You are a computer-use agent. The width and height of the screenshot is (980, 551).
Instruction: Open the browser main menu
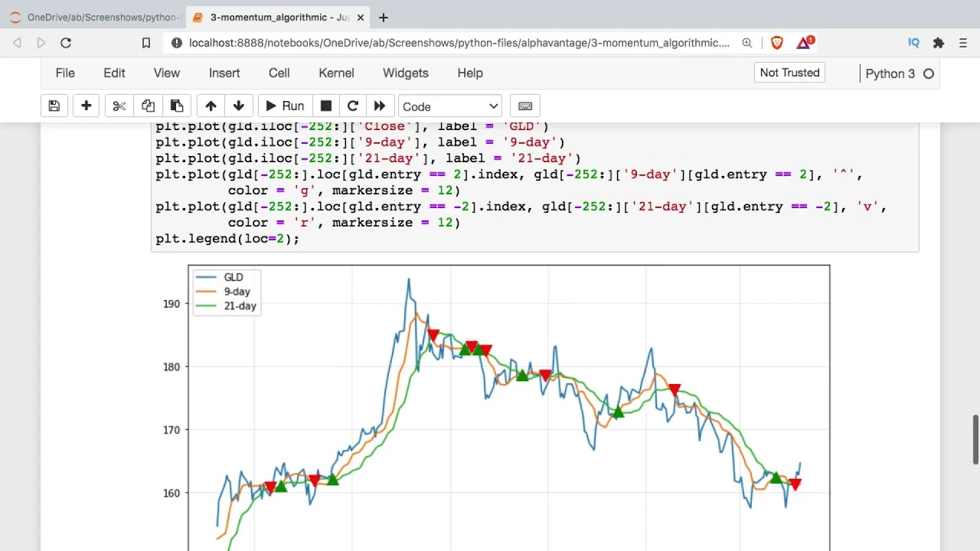click(963, 43)
